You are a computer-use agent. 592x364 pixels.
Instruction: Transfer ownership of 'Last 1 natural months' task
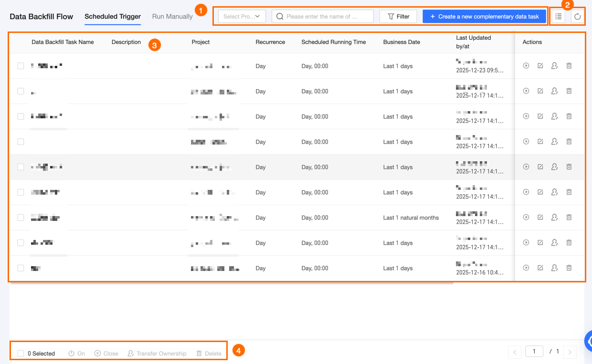(x=555, y=218)
